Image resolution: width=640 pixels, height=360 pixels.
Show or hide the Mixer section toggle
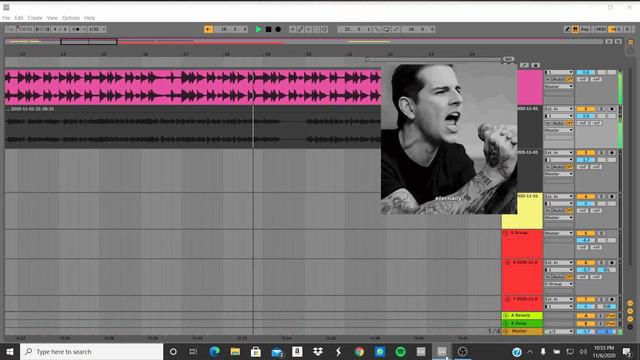tap(630, 319)
